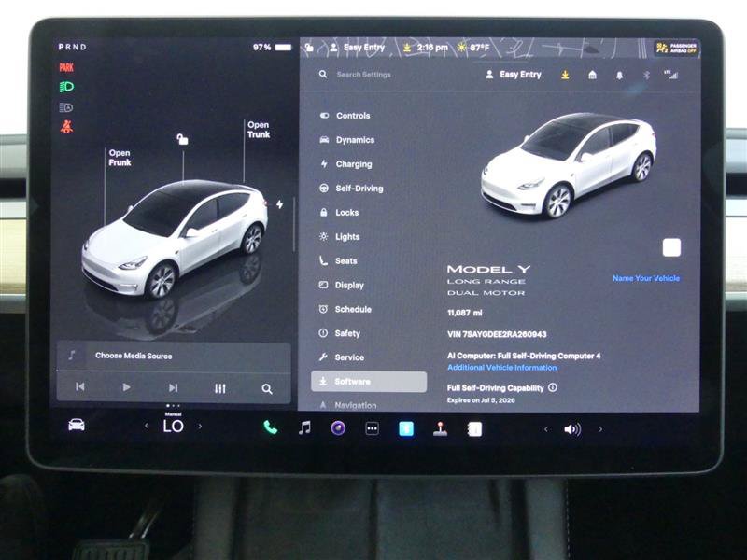This screenshot has width=747, height=560.
Task: Tap the Search Settings field
Action: pos(363,75)
